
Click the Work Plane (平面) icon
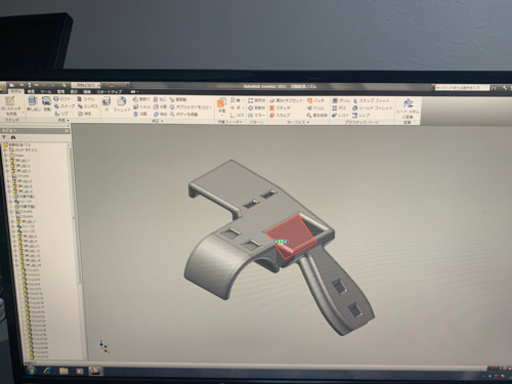pos(222,106)
